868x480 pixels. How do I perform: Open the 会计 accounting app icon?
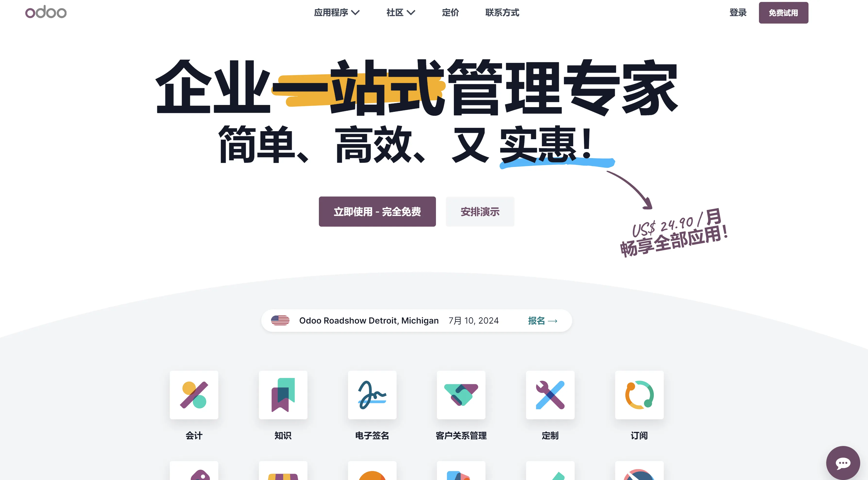(x=194, y=395)
